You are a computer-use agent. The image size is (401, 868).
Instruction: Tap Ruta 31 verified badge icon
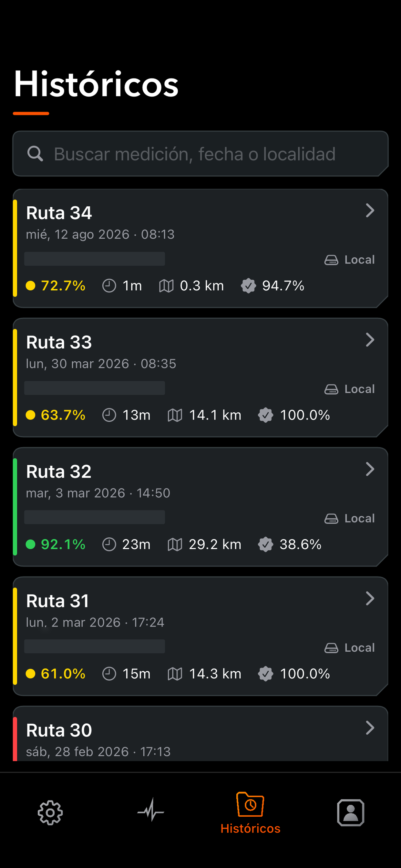click(265, 674)
